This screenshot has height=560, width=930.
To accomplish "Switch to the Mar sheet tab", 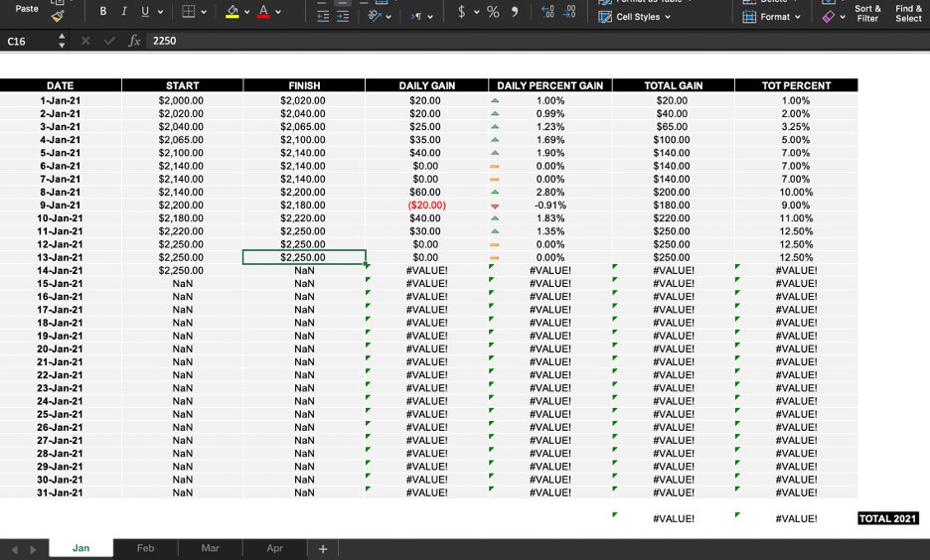I will (x=210, y=548).
